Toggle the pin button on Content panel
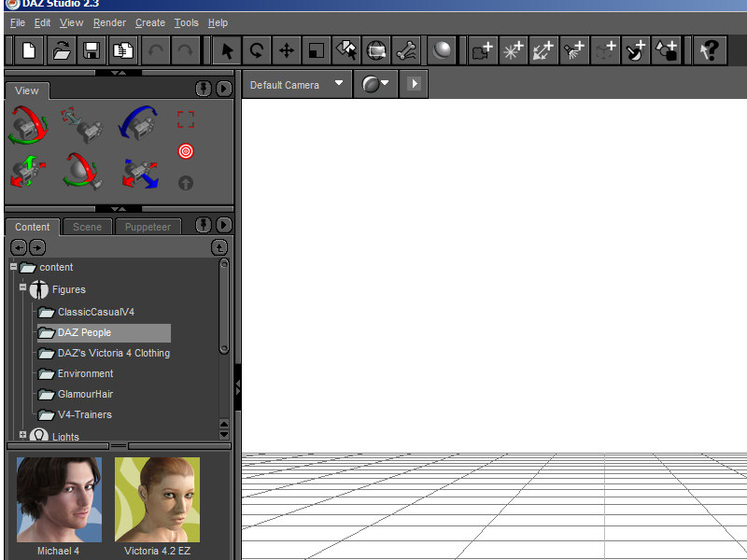The height and width of the screenshot is (560, 747). click(204, 226)
